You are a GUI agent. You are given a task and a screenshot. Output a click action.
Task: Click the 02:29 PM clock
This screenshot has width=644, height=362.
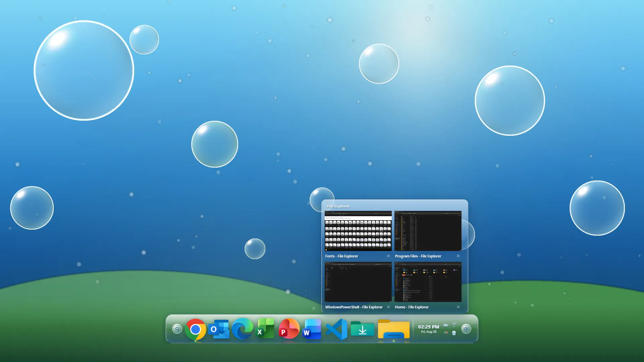429,327
